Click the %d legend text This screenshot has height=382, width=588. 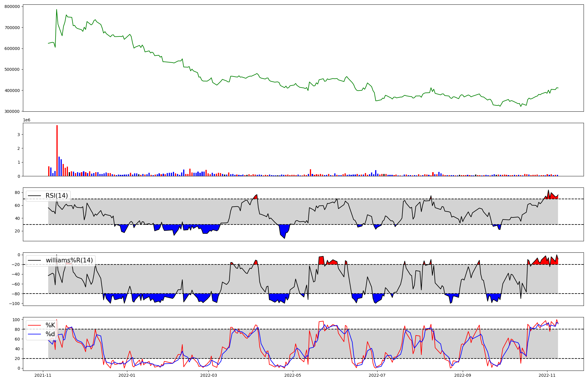(x=50, y=334)
